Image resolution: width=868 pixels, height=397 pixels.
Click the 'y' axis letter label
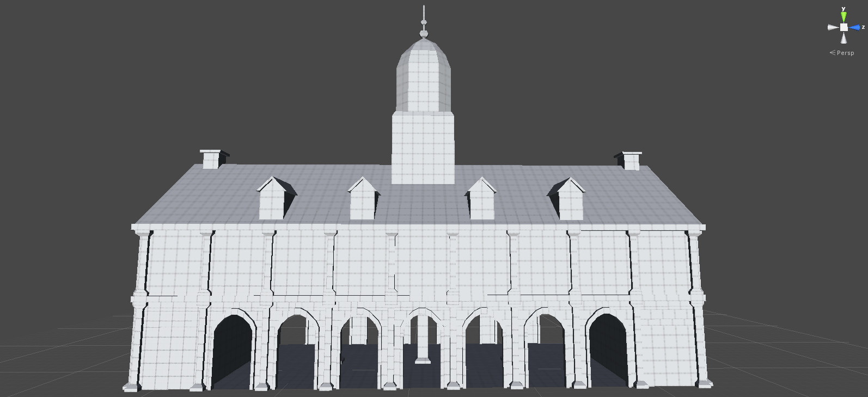pyautogui.click(x=843, y=9)
